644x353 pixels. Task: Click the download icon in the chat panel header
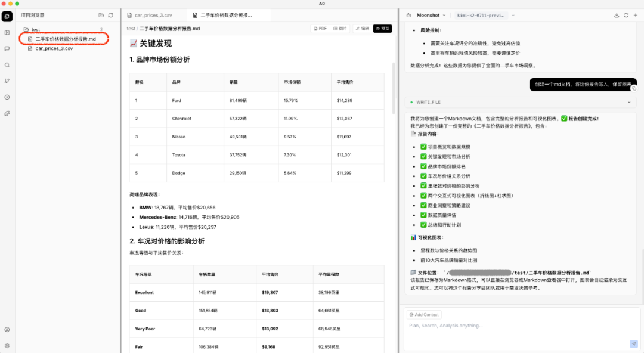[x=617, y=15]
